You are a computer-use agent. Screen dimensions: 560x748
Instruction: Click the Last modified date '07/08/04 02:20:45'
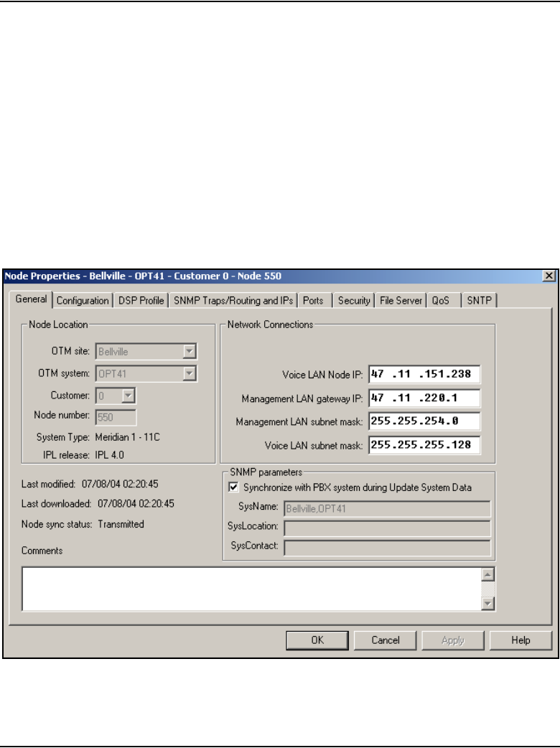[120, 485]
